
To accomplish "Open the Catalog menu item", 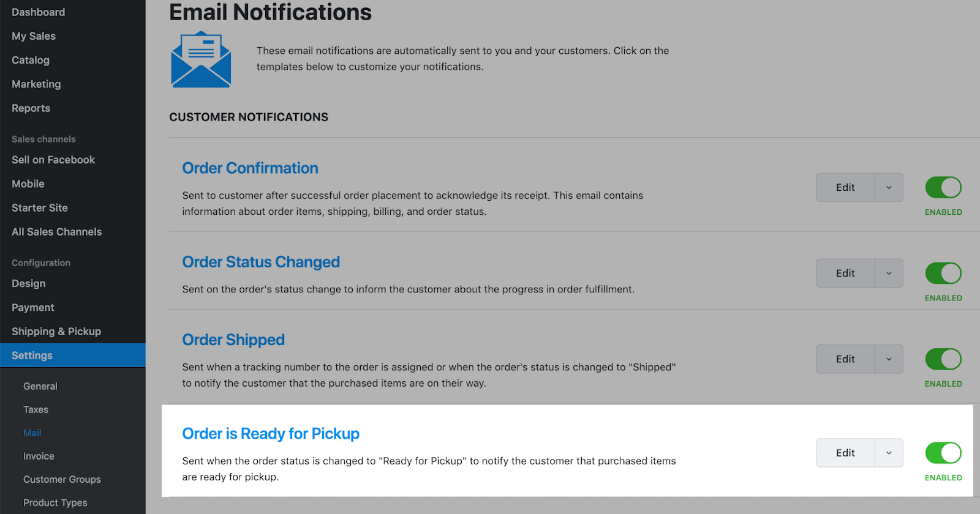I will (31, 60).
